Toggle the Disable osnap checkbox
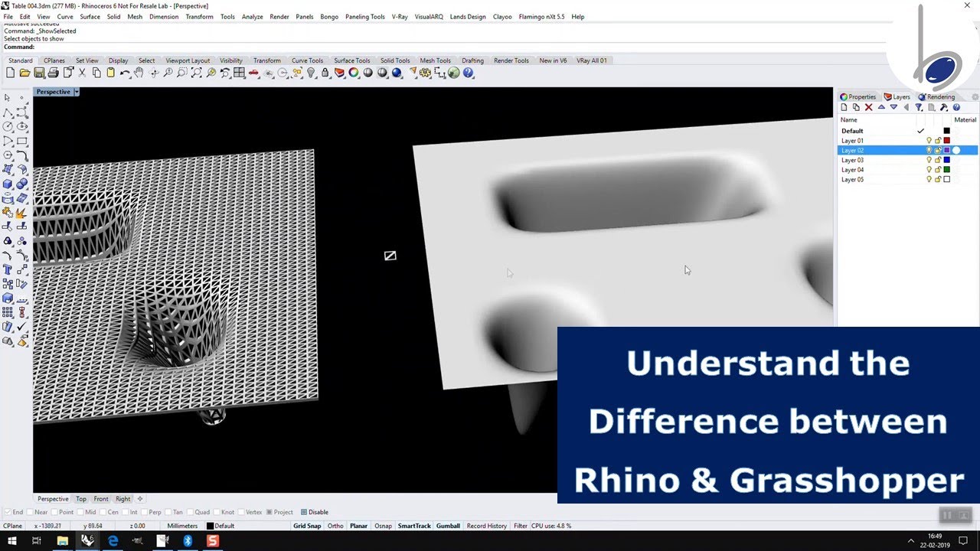The width and height of the screenshot is (980, 551). 304,512
